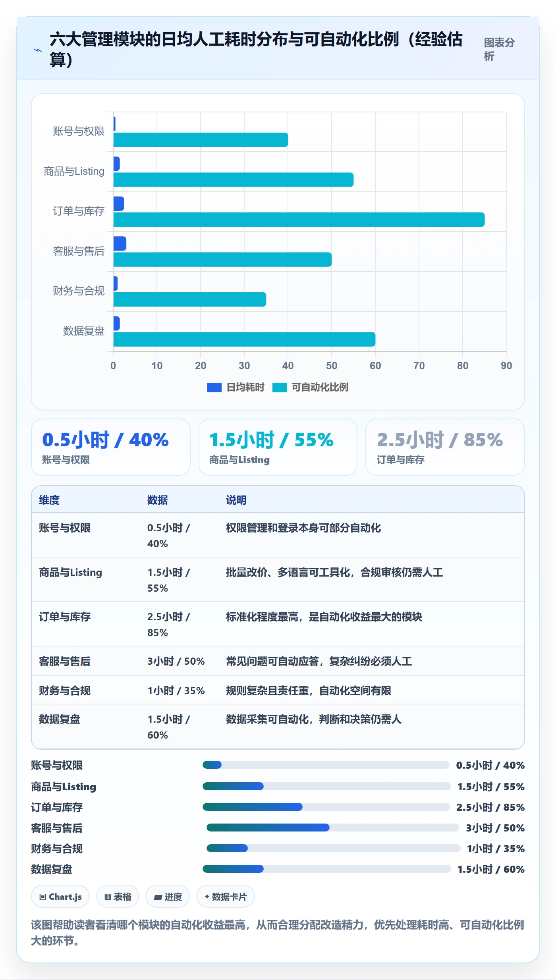Select table cell 1小时 / 35%
This screenshot has width=556, height=980.
pos(176,691)
